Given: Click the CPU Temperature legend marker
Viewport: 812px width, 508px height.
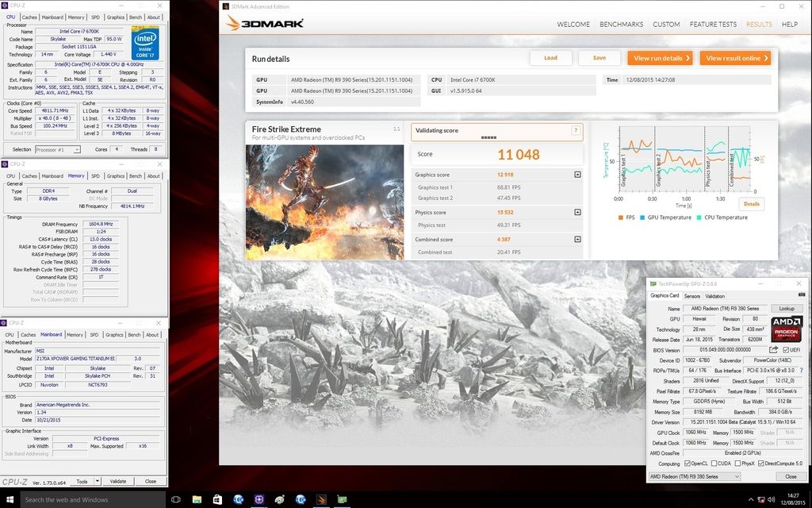Looking at the screenshot, I should tap(699, 217).
